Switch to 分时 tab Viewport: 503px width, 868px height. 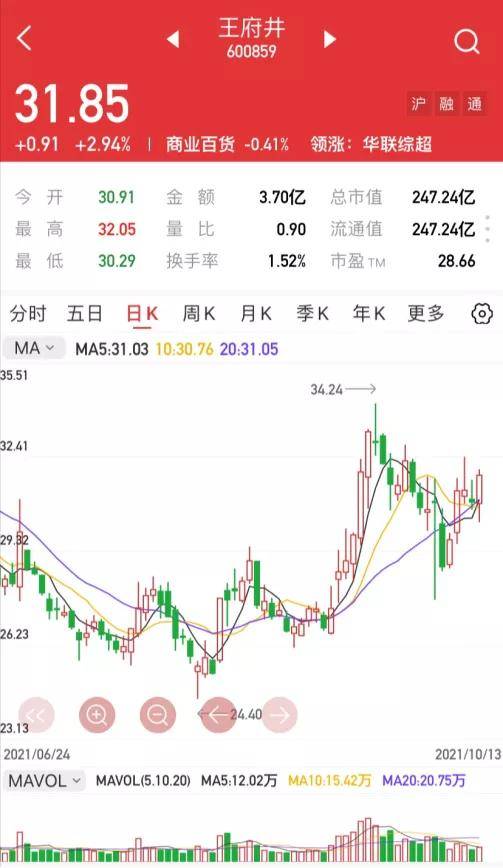(x=28, y=314)
